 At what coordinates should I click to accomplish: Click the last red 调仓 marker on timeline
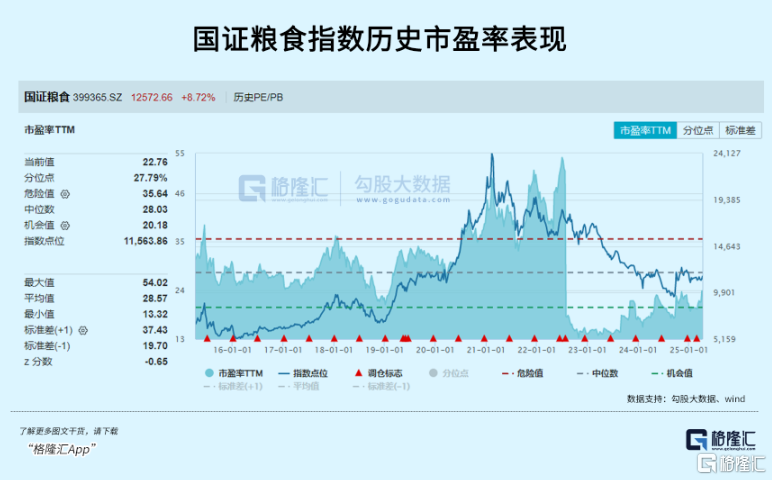pos(697,338)
